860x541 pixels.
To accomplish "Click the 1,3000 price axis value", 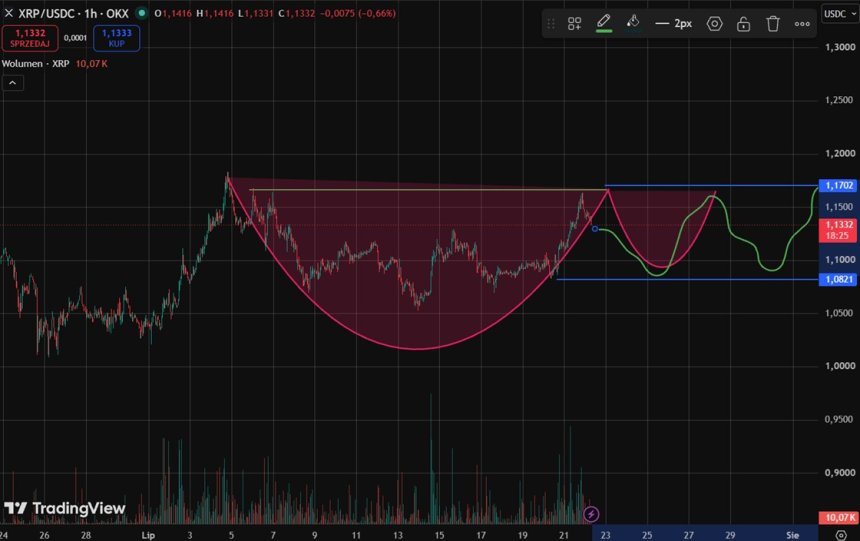I will pyautogui.click(x=840, y=47).
